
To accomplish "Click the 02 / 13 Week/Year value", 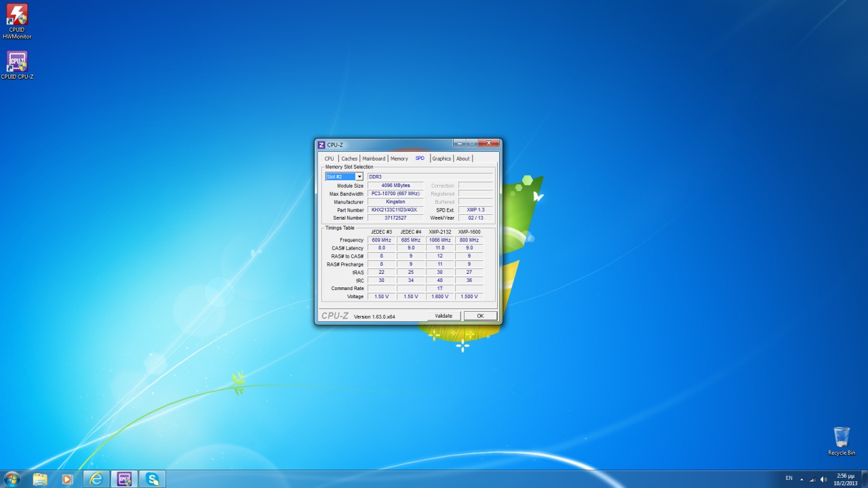I will [475, 218].
